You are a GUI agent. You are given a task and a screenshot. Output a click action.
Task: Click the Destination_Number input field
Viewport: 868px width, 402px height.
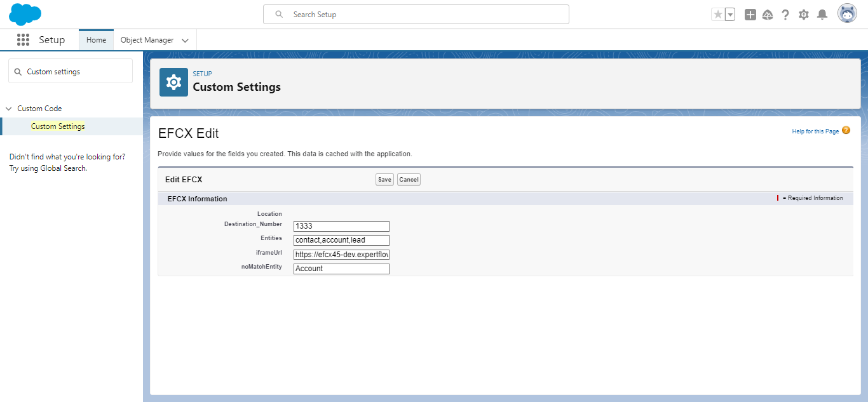tap(341, 227)
